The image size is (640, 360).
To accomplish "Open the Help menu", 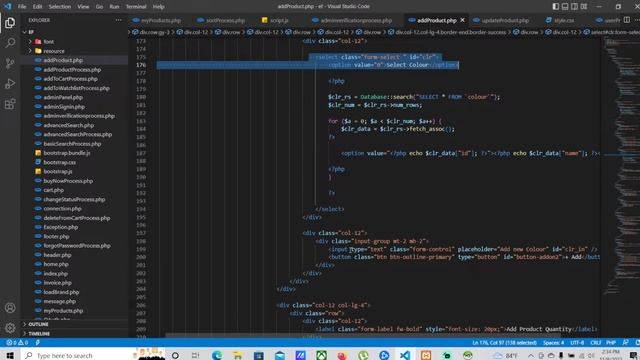I will pyautogui.click(x=158, y=7).
